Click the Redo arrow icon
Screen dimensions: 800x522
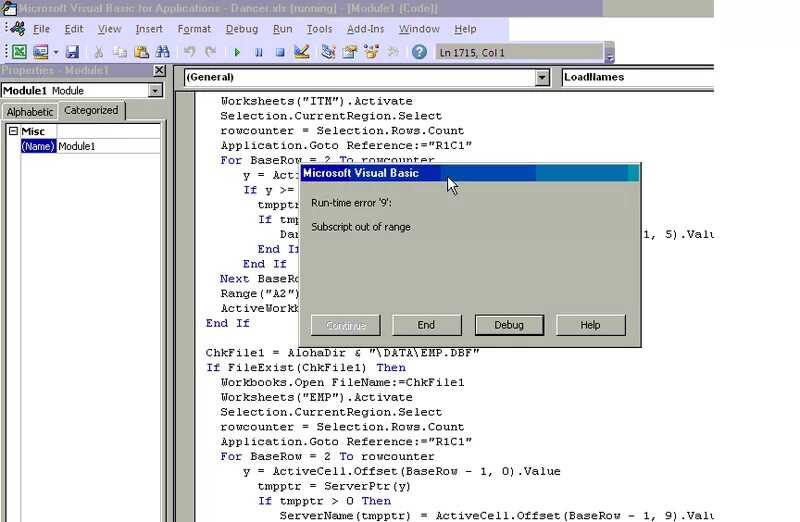(210, 52)
